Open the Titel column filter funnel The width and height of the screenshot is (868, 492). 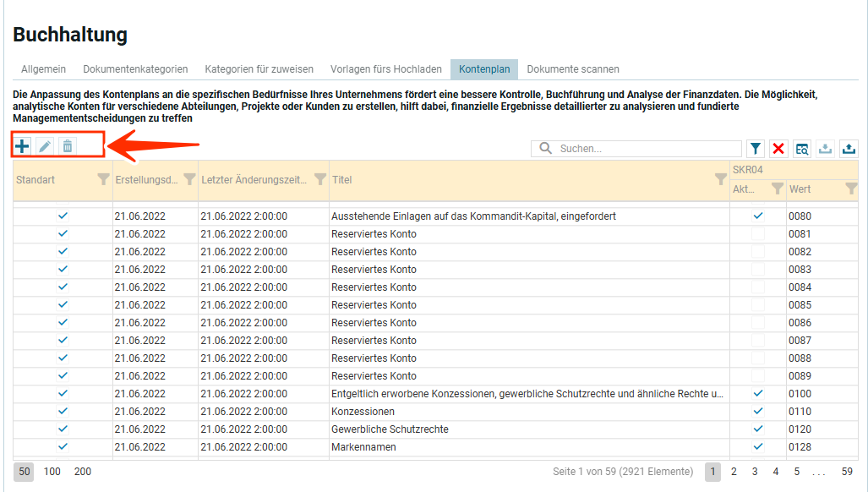click(x=720, y=179)
